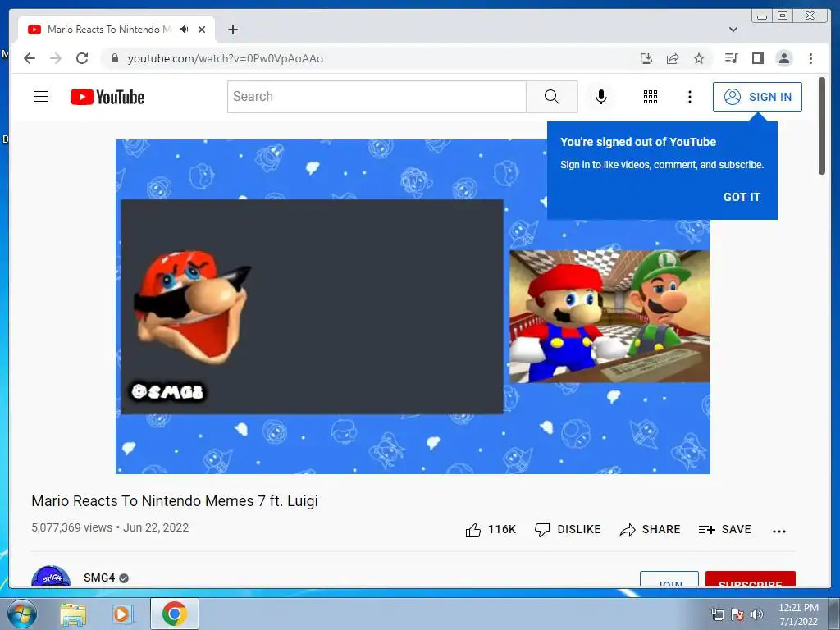Go to the YouTube home logo

tap(107, 97)
